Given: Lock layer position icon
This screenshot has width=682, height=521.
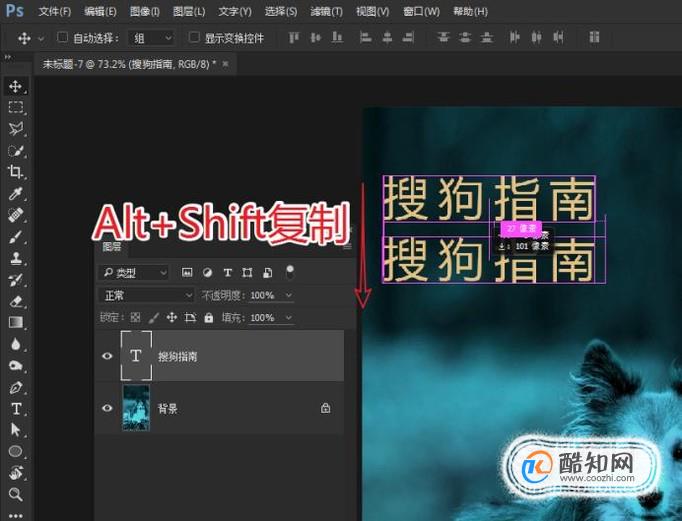Looking at the screenshot, I should click(x=172, y=317).
